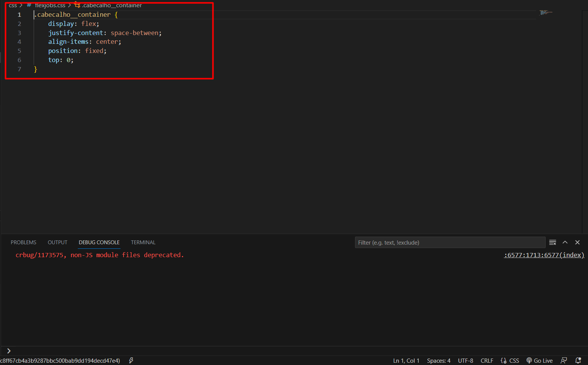Click the commit hash text in status bar
The height and width of the screenshot is (365, 588).
pos(60,360)
